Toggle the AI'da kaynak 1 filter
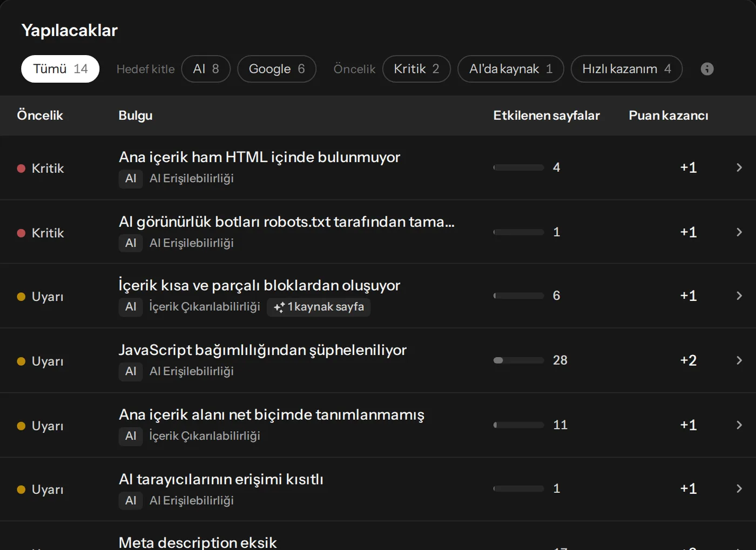Image resolution: width=756 pixels, height=550 pixels. coord(511,69)
